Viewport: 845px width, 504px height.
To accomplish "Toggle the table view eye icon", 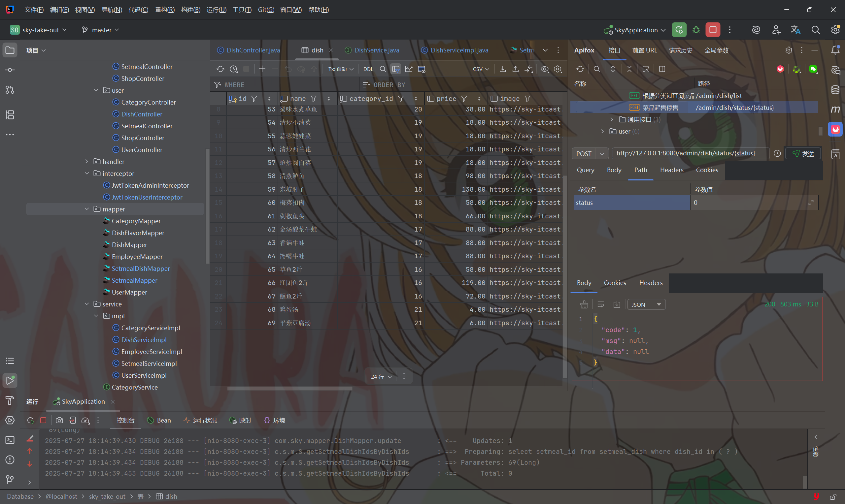I will 544,69.
